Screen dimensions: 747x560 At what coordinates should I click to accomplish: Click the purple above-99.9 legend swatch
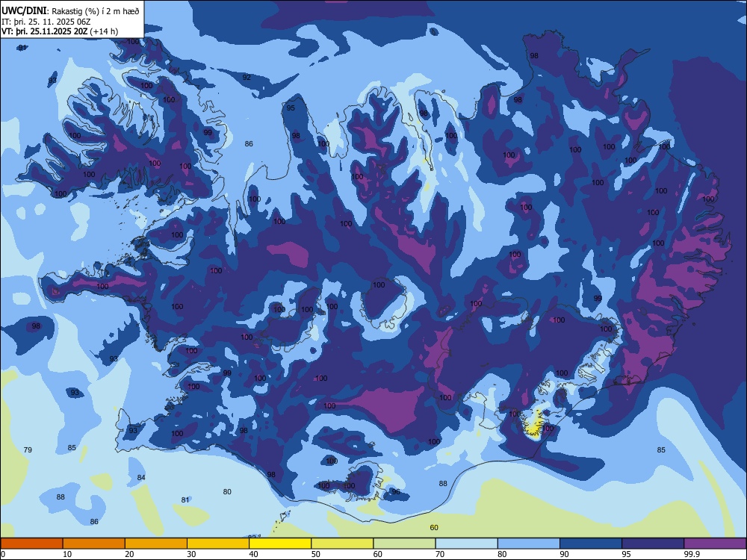(715, 544)
